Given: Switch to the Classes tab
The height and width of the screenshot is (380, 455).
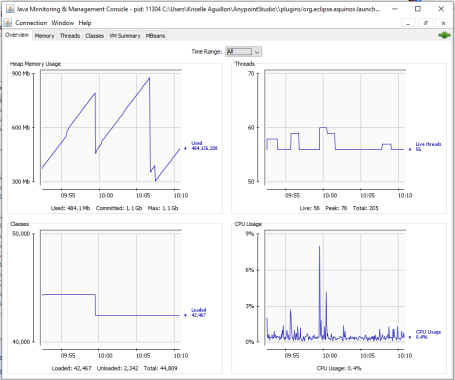Looking at the screenshot, I should point(94,36).
